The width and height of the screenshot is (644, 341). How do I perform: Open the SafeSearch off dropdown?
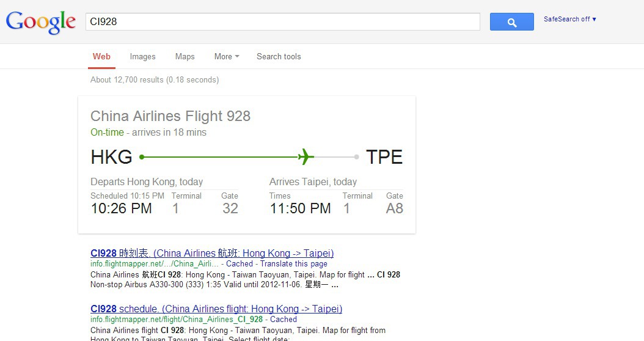tap(569, 19)
